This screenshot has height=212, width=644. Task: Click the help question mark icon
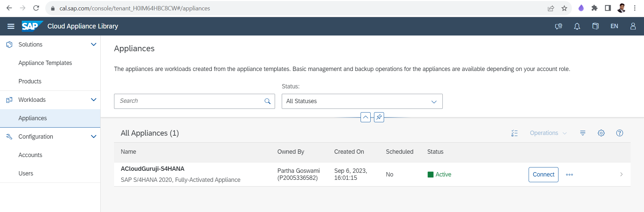(x=620, y=133)
